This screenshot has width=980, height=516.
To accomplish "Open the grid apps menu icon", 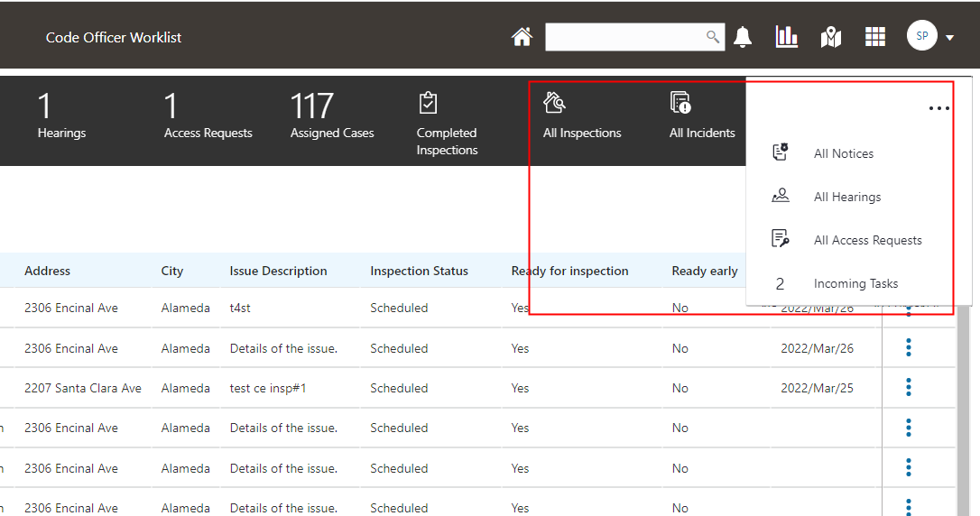I will click(875, 37).
